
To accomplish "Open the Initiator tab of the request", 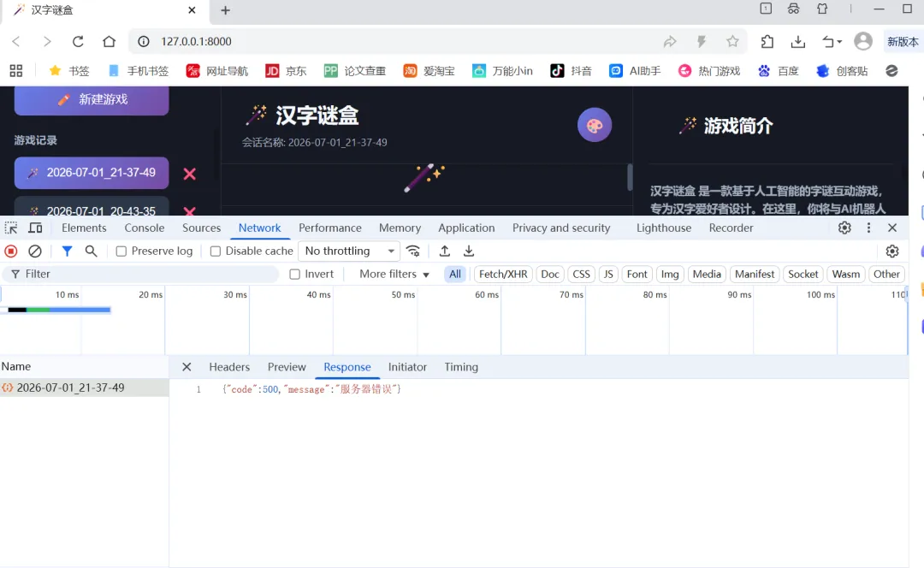I will [x=407, y=367].
